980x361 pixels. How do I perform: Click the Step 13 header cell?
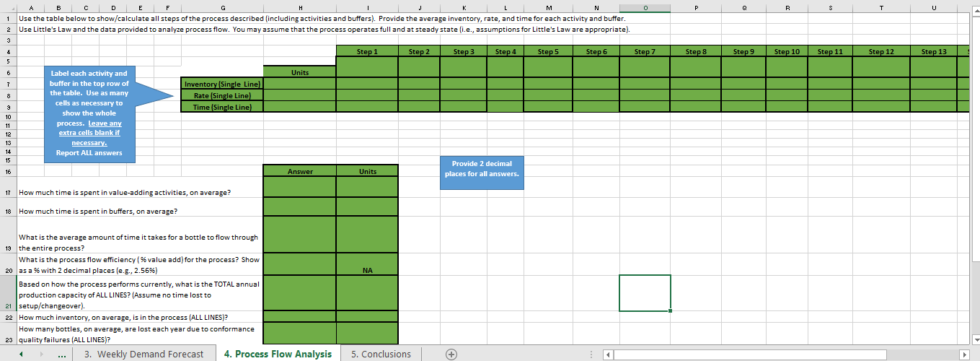[x=933, y=51]
